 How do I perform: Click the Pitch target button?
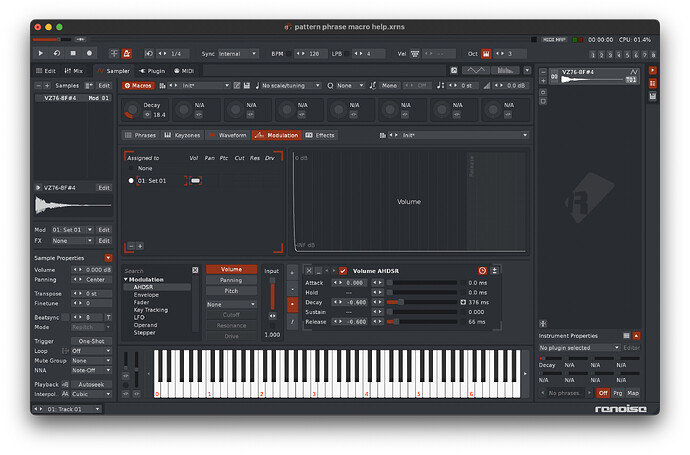pos(231,291)
